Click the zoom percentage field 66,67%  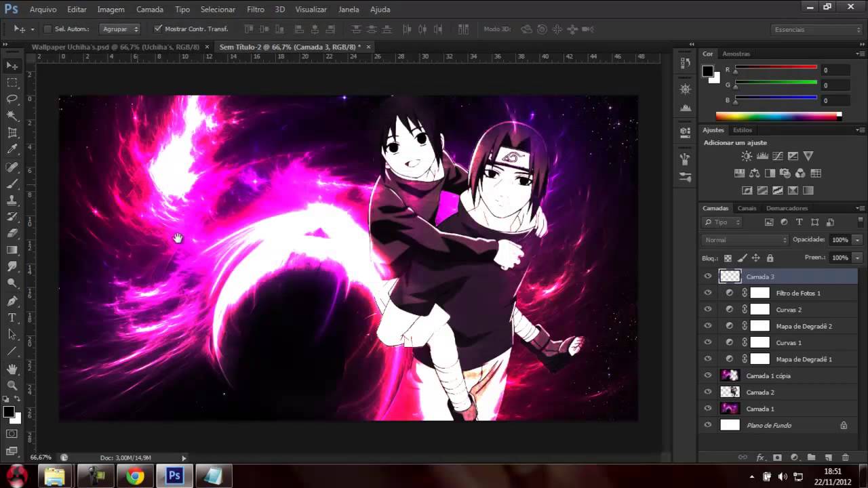[x=41, y=458]
